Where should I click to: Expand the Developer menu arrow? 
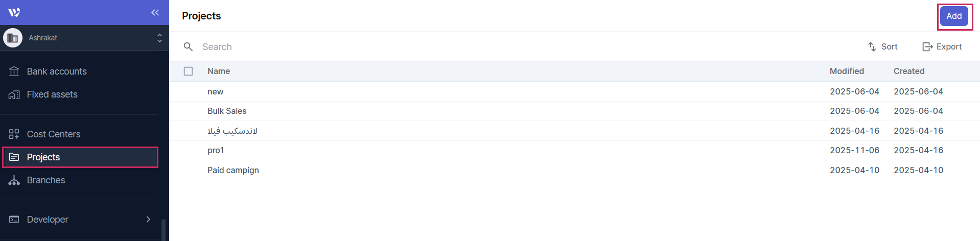pyautogui.click(x=148, y=220)
